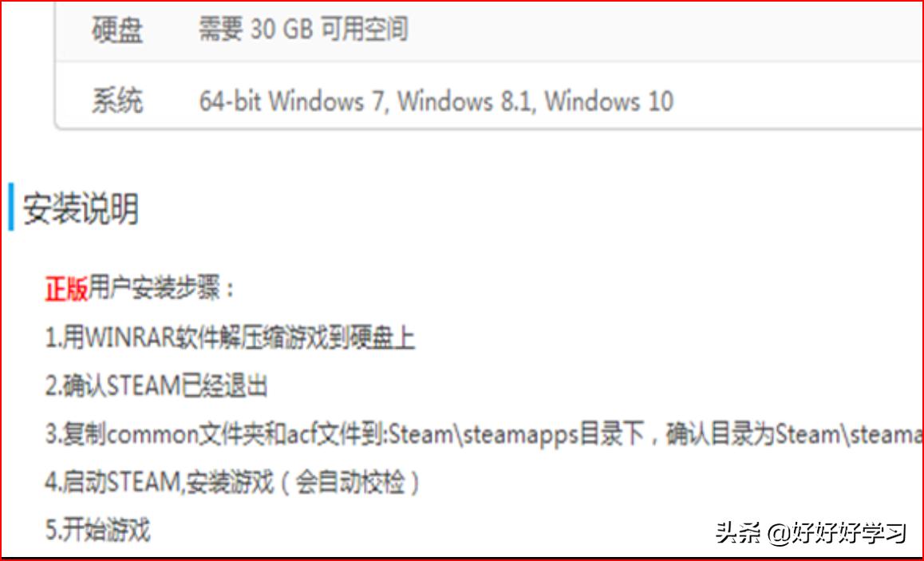
Task: Click the Windows 10 text
Action: point(609,101)
